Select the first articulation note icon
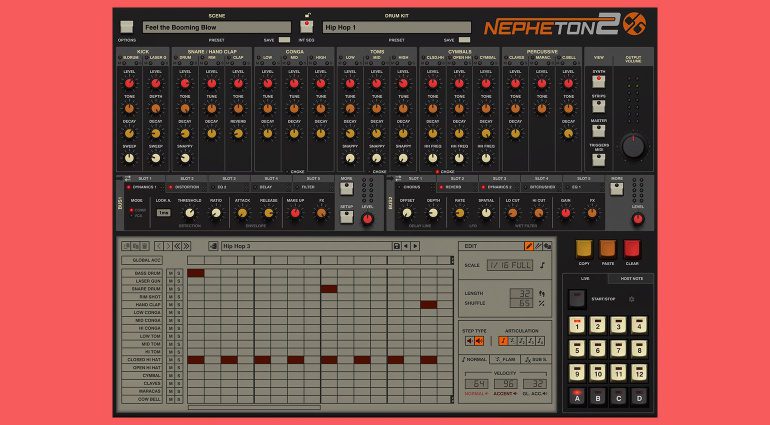This screenshot has height=425, width=770. click(503, 340)
